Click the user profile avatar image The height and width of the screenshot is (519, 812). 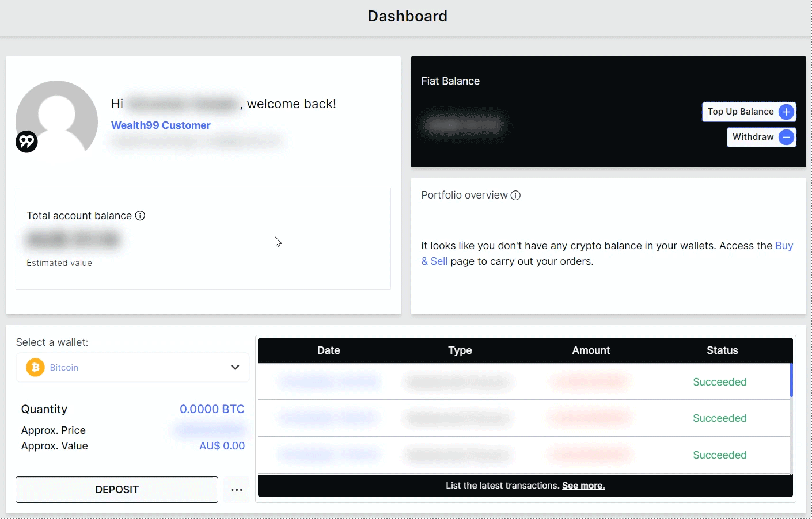pyautogui.click(x=57, y=115)
